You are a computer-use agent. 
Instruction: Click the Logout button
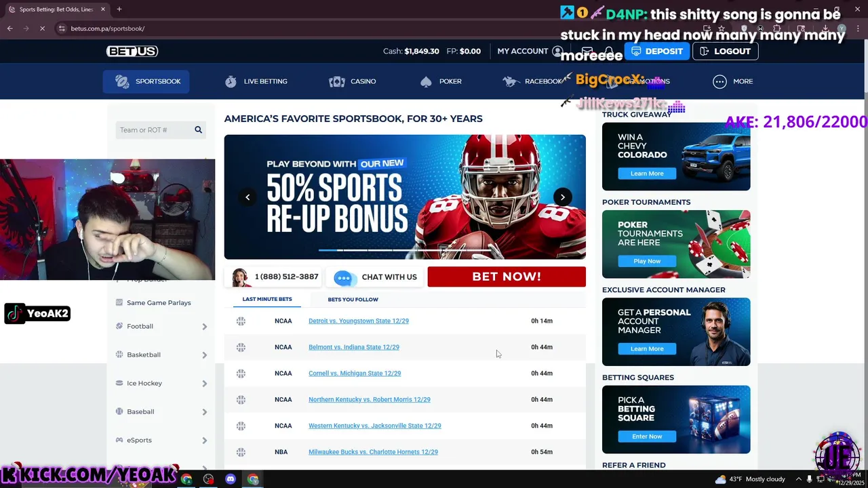point(725,52)
